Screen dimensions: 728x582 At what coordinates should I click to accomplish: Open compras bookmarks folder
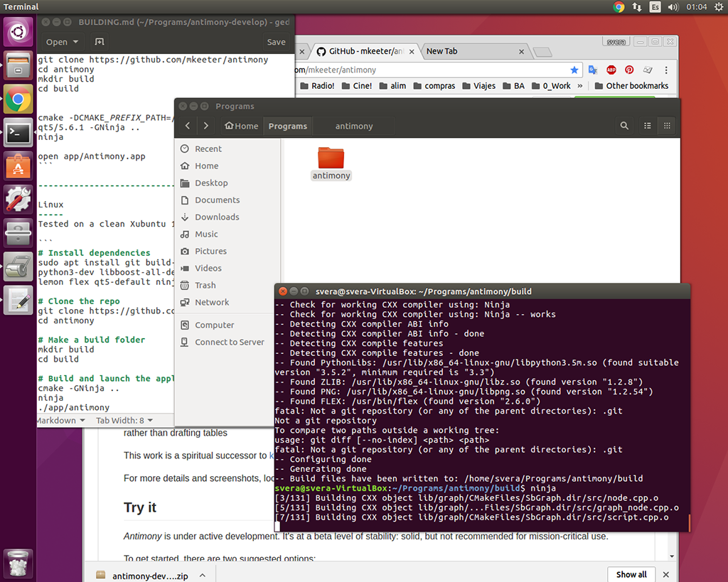(x=434, y=86)
